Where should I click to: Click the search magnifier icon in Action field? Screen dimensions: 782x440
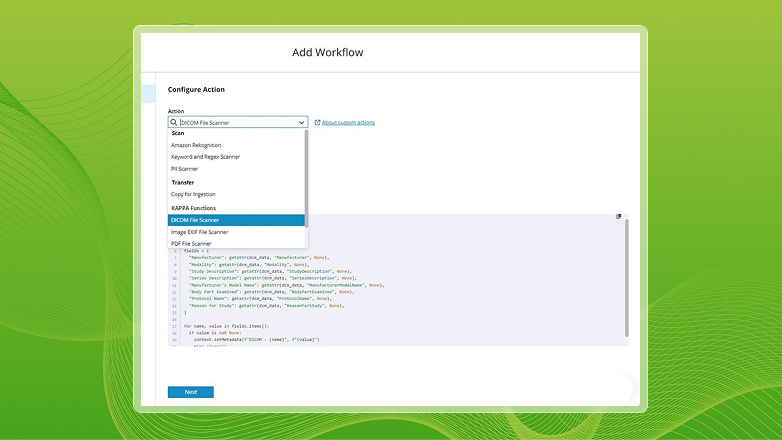[x=174, y=122]
